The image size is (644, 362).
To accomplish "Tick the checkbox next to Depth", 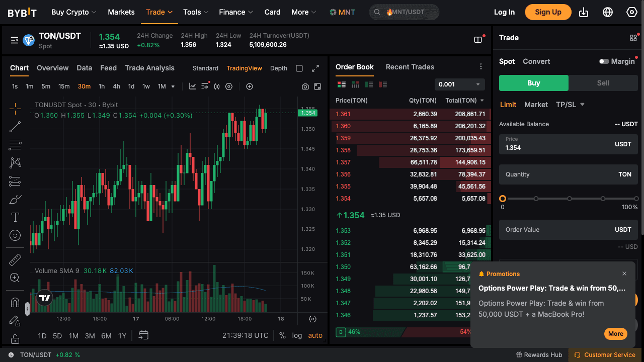I will (x=299, y=68).
